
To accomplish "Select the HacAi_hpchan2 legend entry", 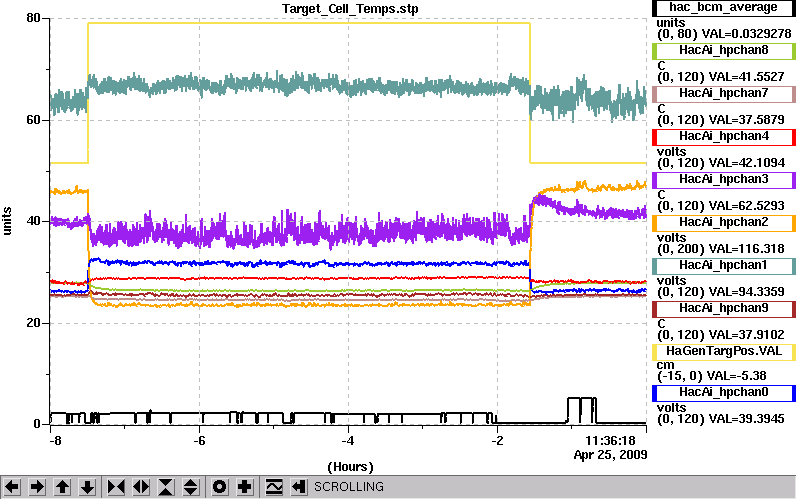I will [x=723, y=222].
